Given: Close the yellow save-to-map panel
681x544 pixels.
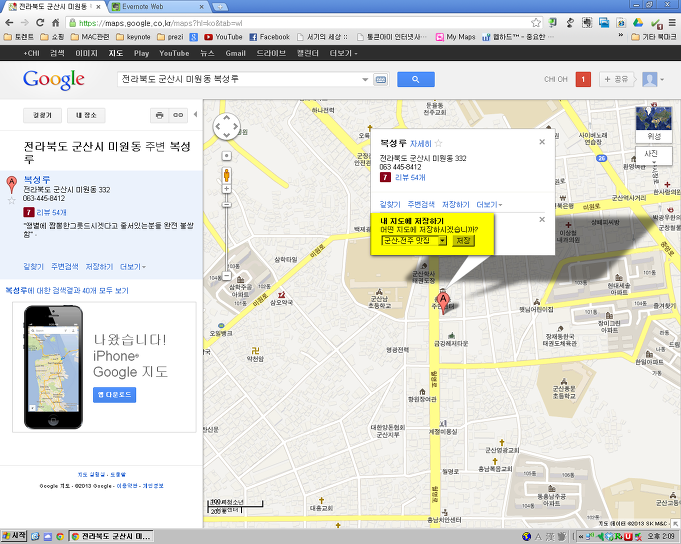Looking at the screenshot, I should pos(542,219).
